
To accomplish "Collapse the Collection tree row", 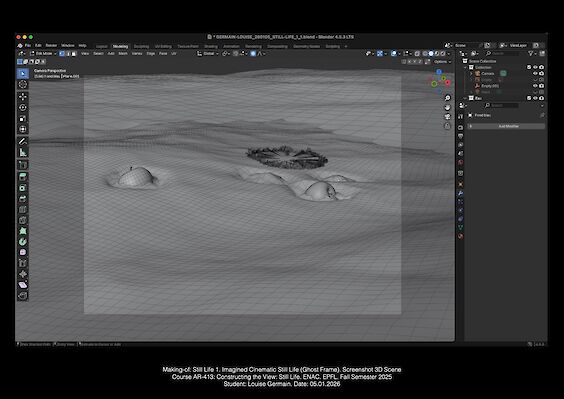I will 465,67.
